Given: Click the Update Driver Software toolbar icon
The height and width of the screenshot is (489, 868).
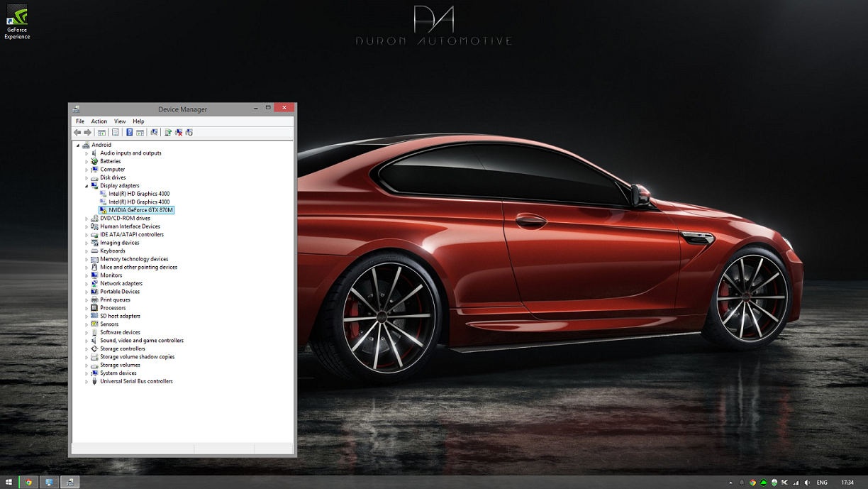Looking at the screenshot, I should (168, 132).
